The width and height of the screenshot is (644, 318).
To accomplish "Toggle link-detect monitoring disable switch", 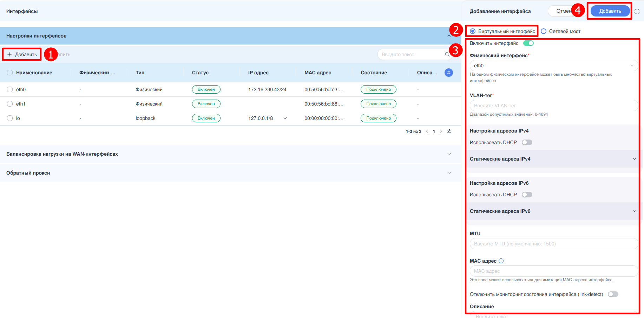I will tap(613, 294).
